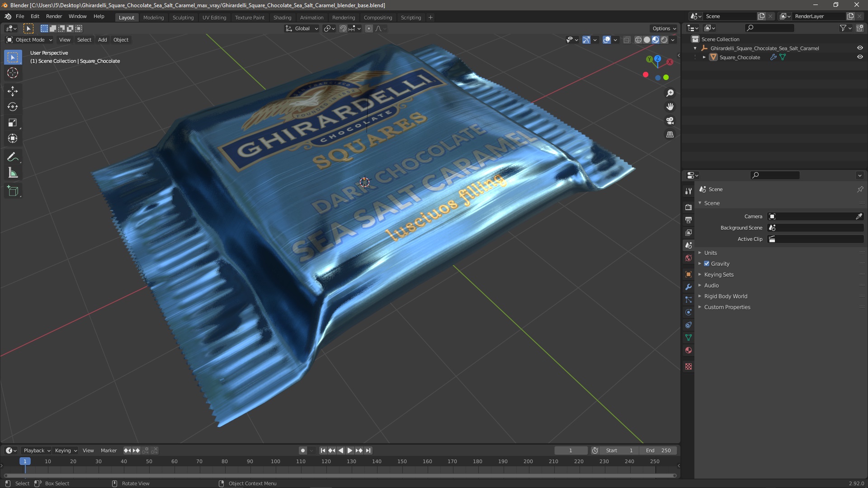The image size is (868, 488).
Task: Open the Render menu
Action: coord(54,16)
